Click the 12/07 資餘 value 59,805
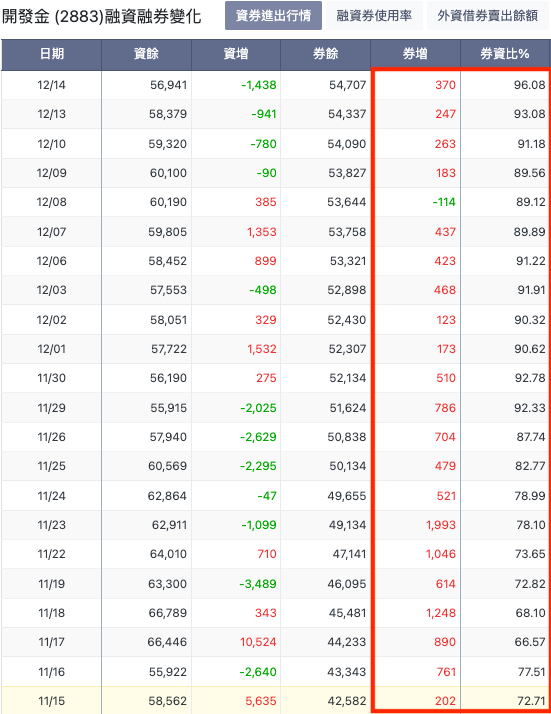Image resolution: width=551 pixels, height=714 pixels. [x=168, y=232]
